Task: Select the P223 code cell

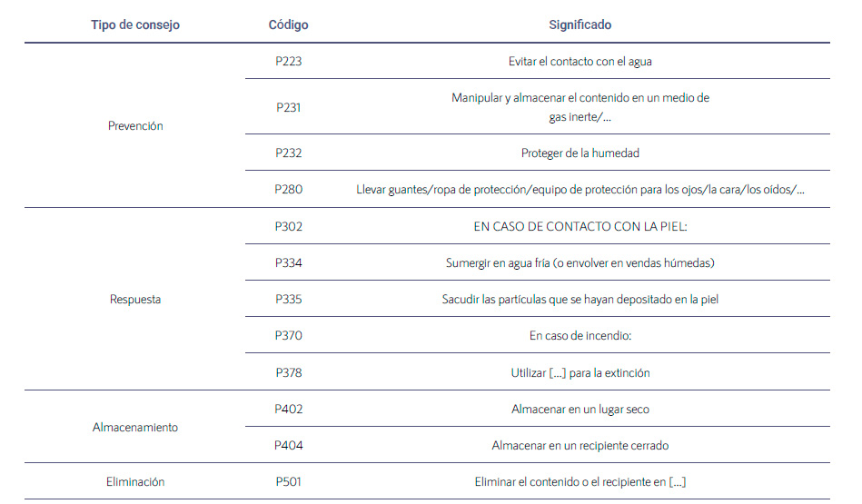Action: click(x=288, y=61)
